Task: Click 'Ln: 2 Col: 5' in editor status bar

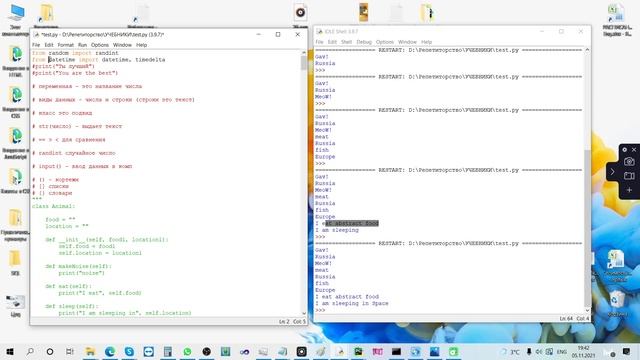Action: [292, 322]
